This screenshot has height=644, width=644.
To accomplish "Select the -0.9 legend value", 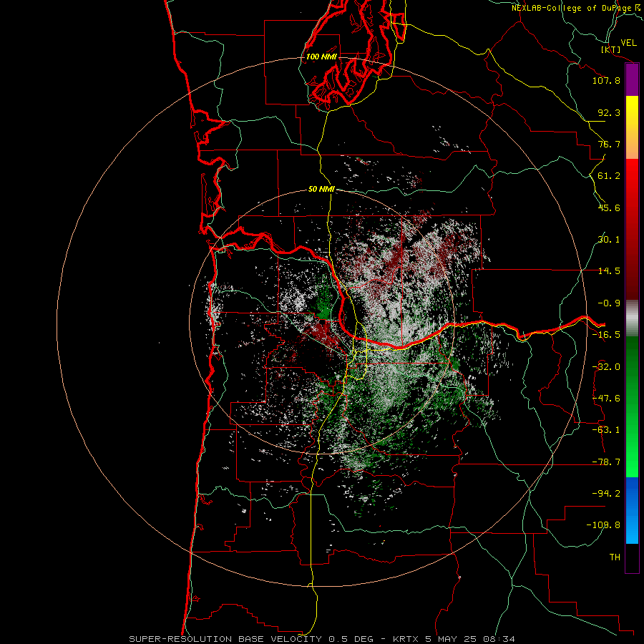I will (609, 303).
